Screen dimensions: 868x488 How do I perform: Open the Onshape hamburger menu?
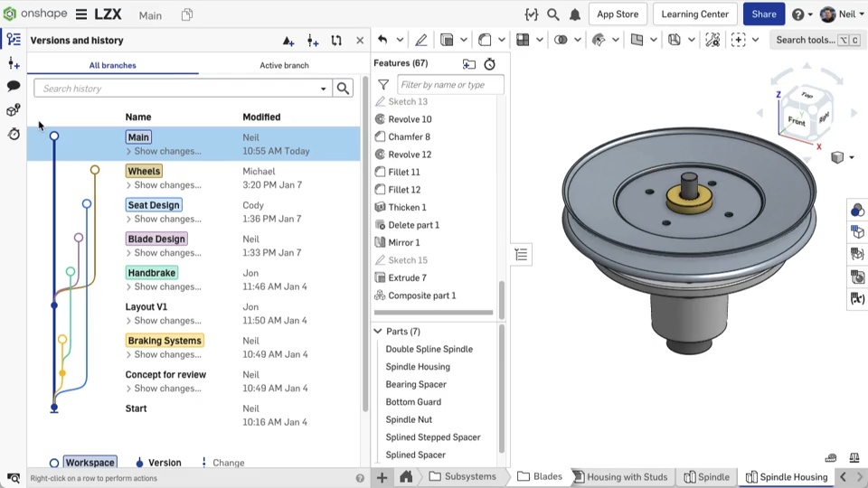tap(81, 14)
